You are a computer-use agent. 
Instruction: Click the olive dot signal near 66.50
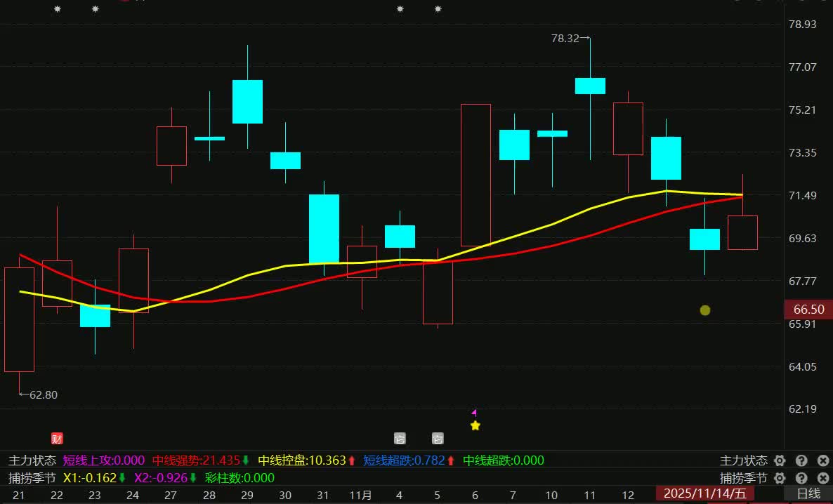pyautogui.click(x=705, y=310)
